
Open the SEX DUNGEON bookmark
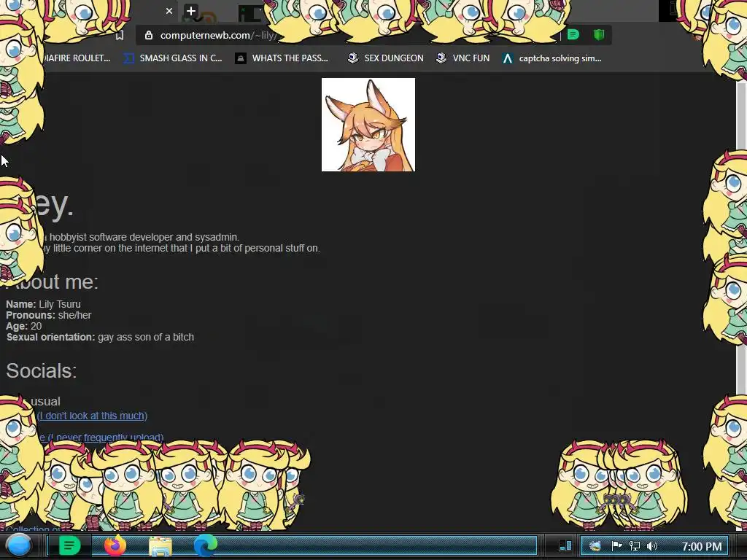385,58
